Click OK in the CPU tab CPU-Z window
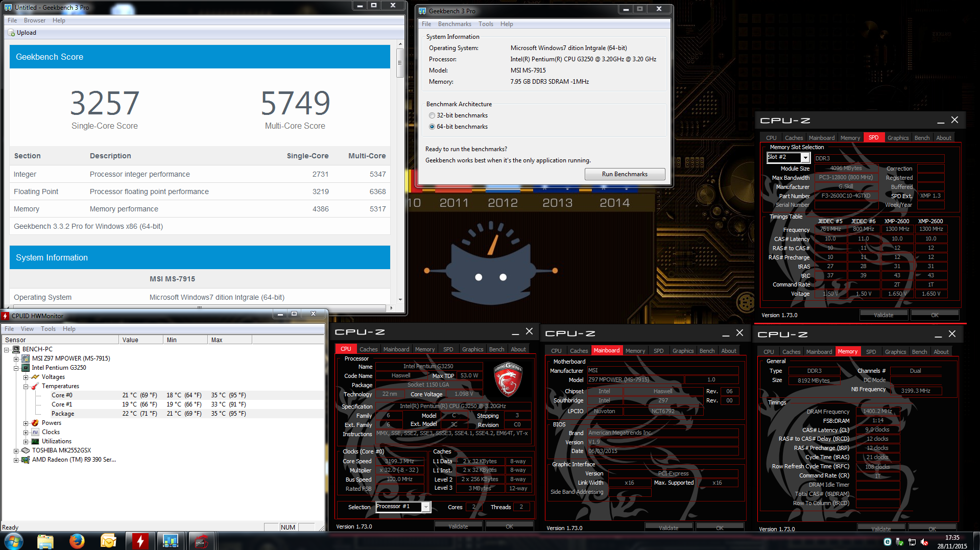The height and width of the screenshot is (550, 980). [509, 527]
